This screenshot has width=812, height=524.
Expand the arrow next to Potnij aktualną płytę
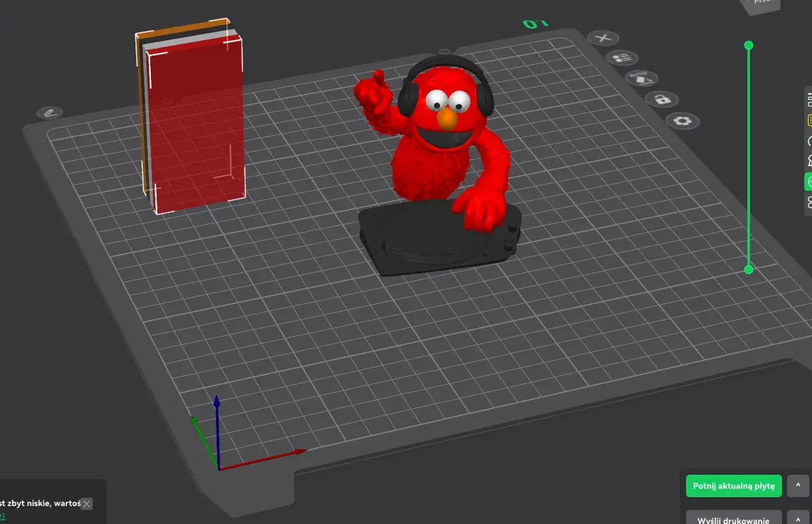[x=798, y=486]
